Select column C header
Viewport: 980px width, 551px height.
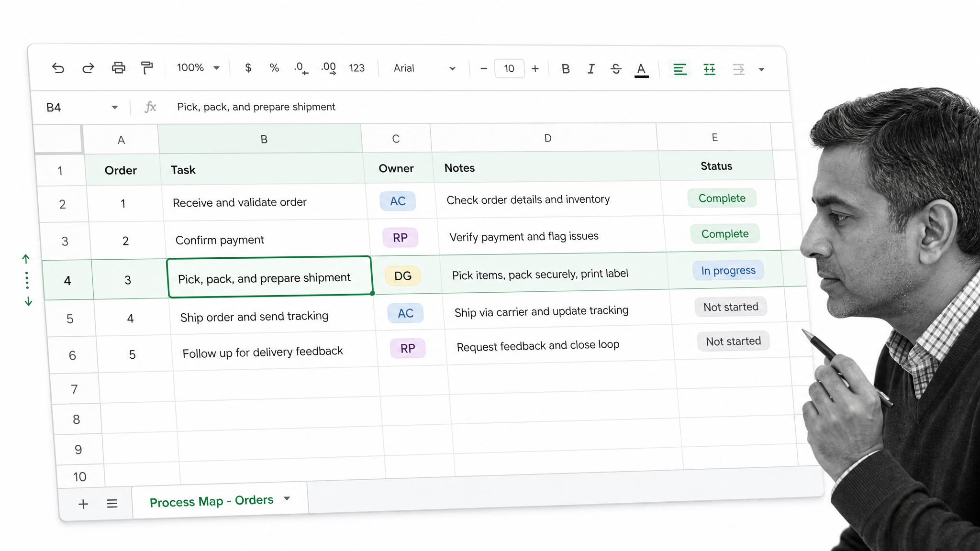(x=396, y=138)
